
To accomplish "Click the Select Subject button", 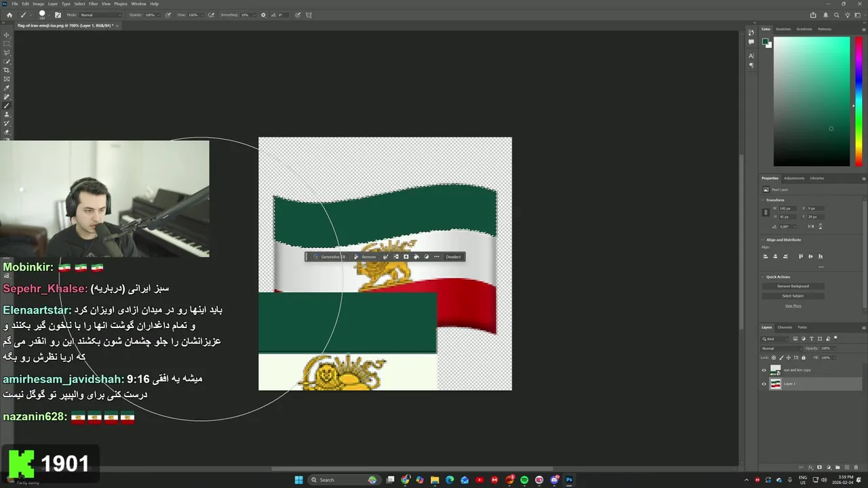I will coord(793,296).
